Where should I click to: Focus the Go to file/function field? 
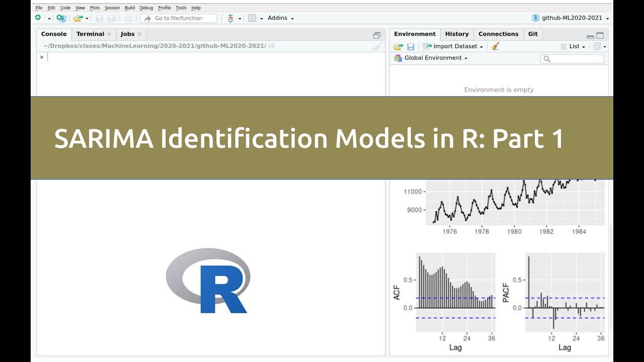179,18
